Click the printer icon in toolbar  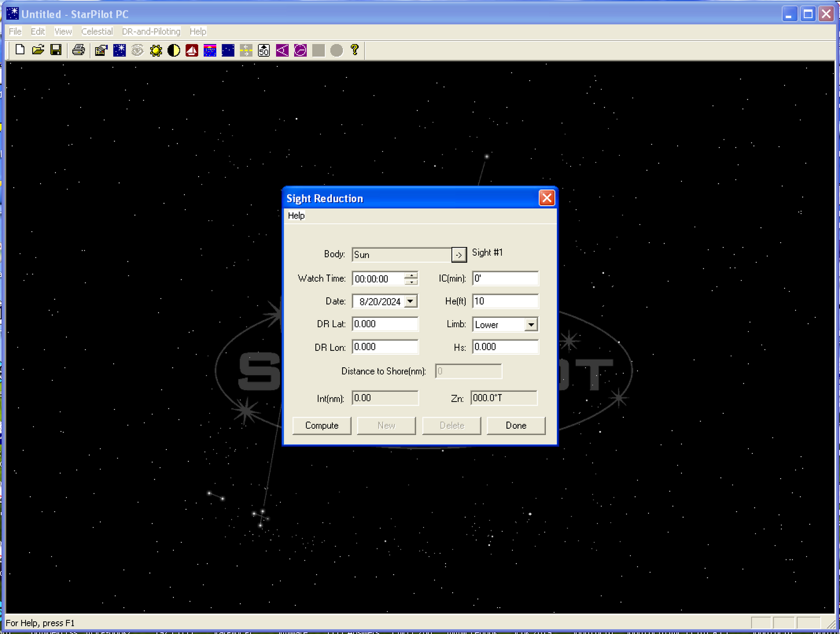click(78, 50)
